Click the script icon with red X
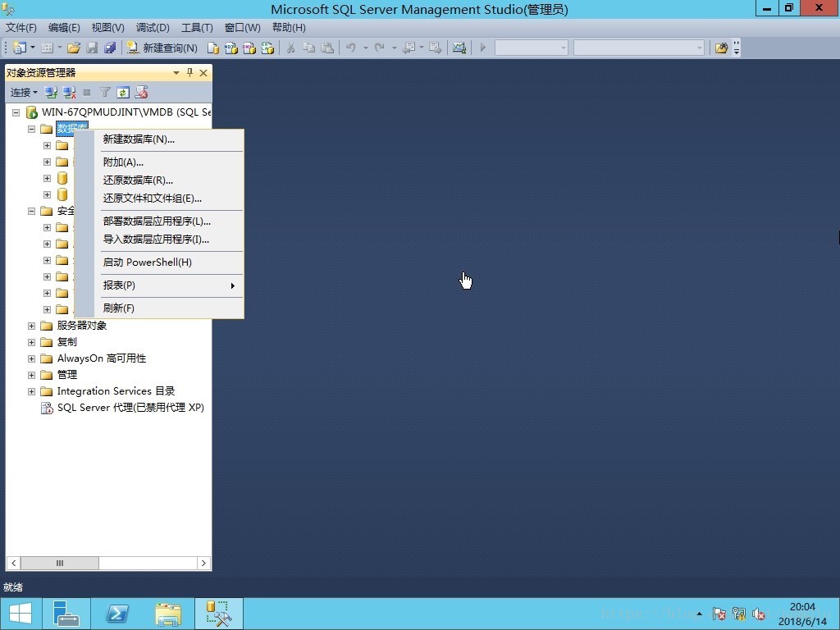 click(x=141, y=92)
